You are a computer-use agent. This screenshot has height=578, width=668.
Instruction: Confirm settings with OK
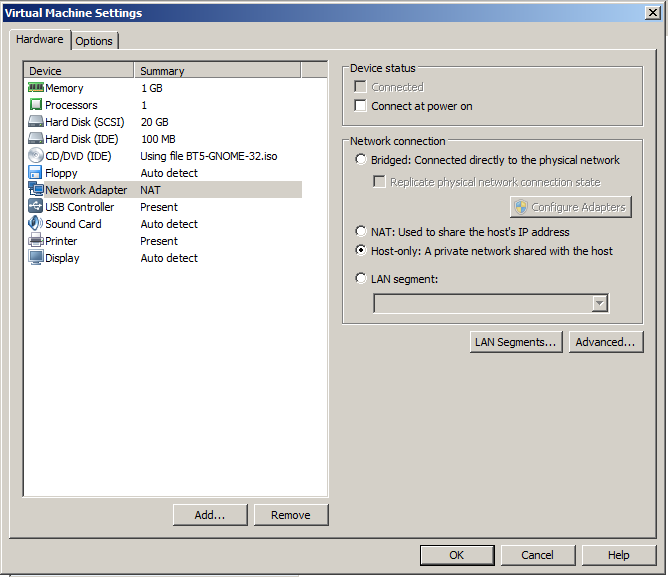457,555
